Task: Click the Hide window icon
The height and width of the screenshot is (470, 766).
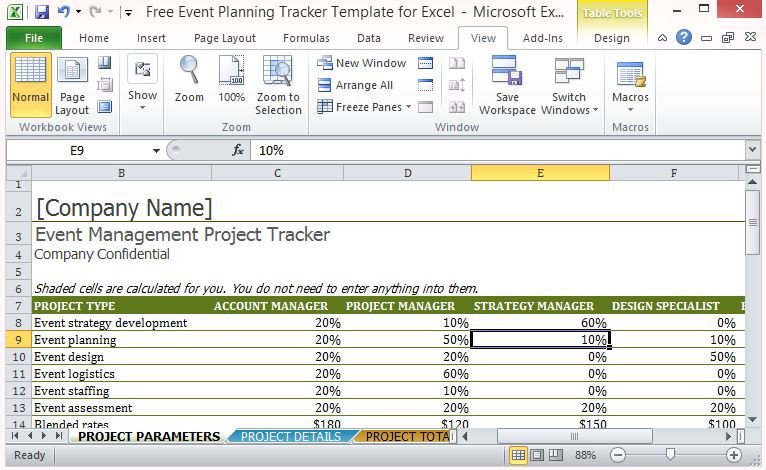Action: (x=426, y=85)
